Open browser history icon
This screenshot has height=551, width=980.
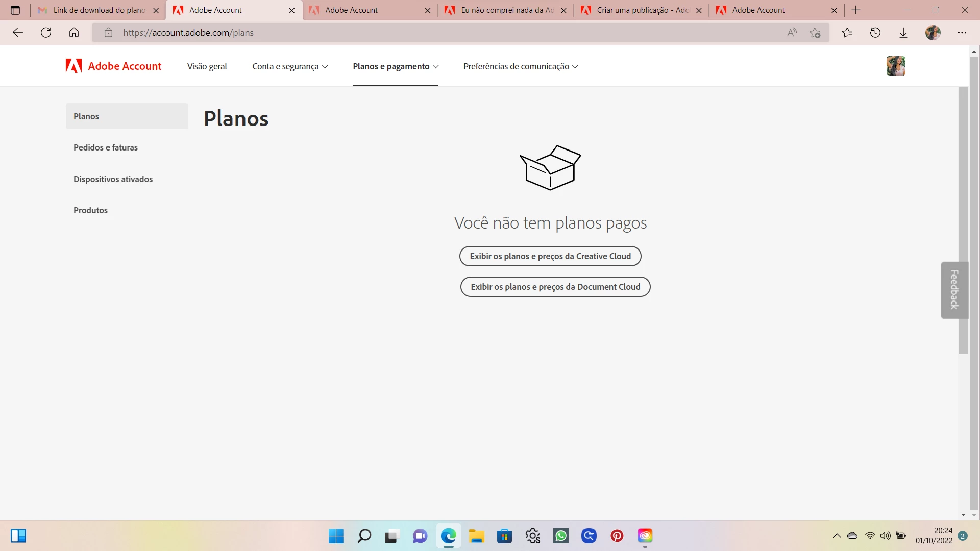(x=875, y=33)
